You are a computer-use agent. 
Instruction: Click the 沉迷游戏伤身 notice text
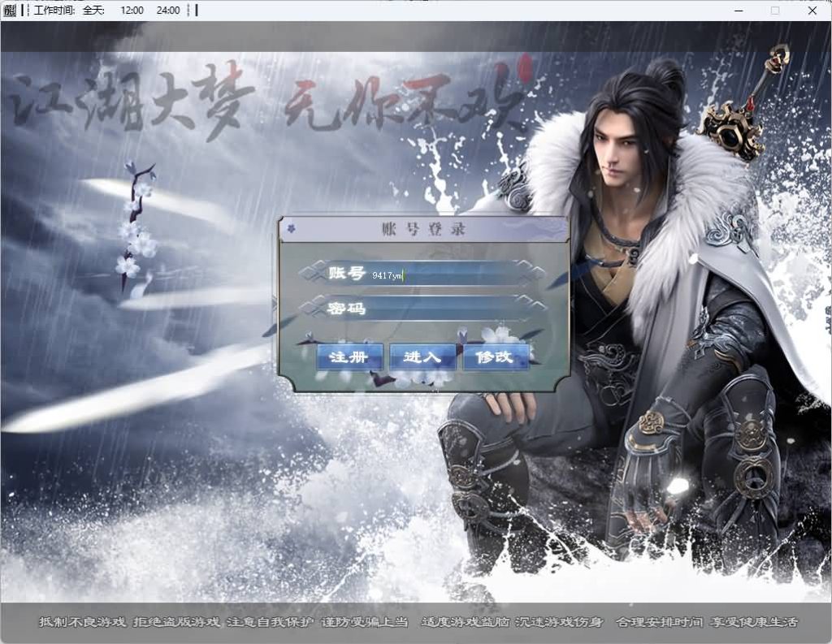point(559,622)
